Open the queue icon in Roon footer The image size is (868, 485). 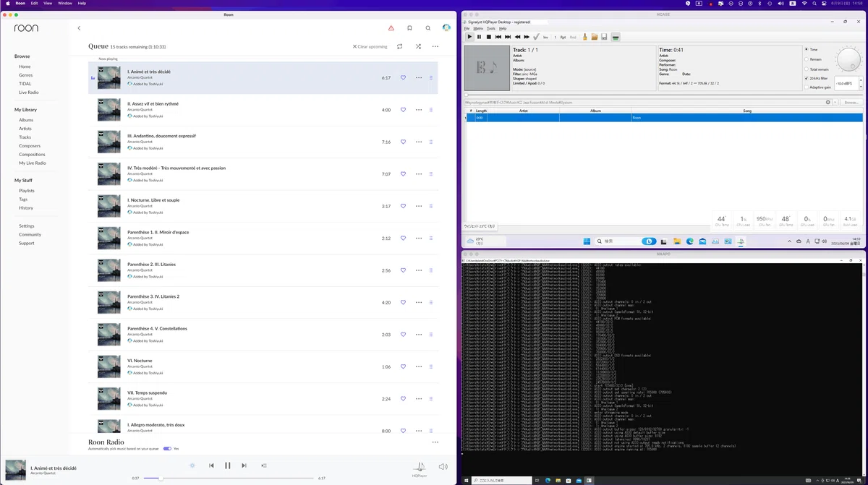tap(264, 465)
